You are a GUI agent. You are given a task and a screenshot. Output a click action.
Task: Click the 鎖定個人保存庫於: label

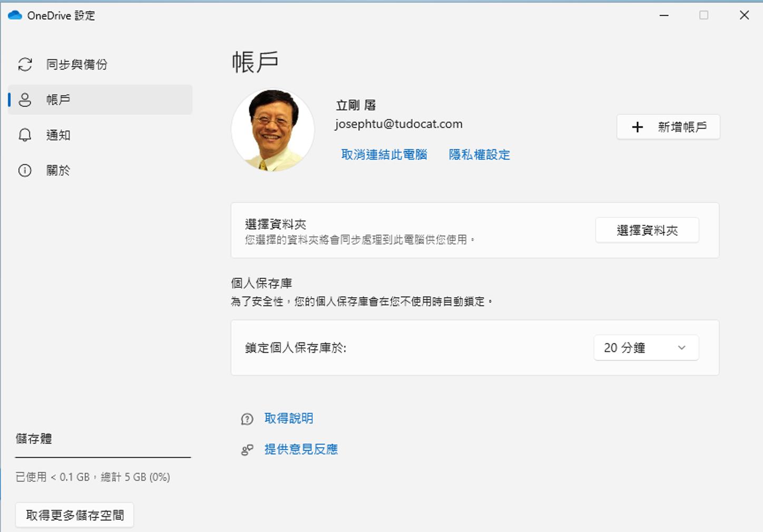click(296, 348)
